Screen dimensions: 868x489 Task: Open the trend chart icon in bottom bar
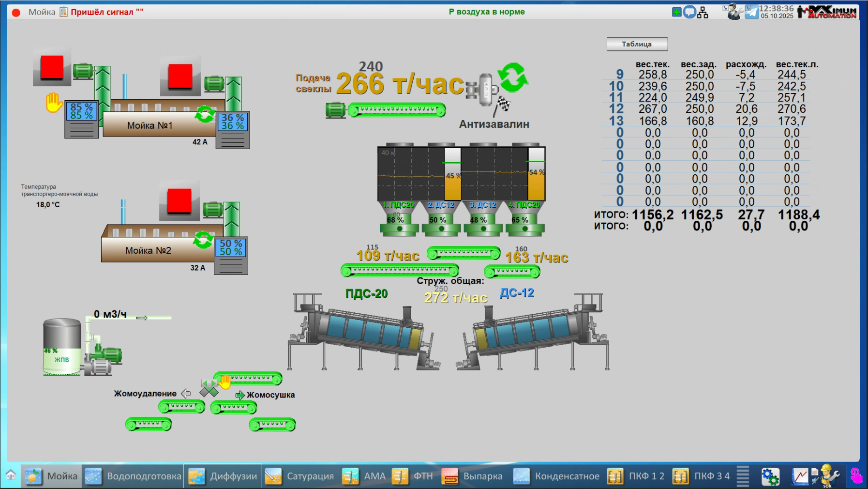[799, 476]
